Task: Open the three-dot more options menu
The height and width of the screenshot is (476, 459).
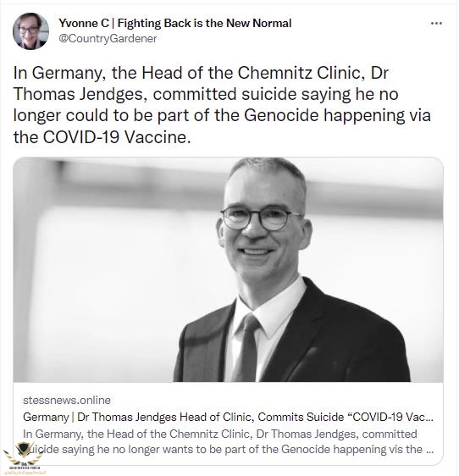Action: click(437, 24)
